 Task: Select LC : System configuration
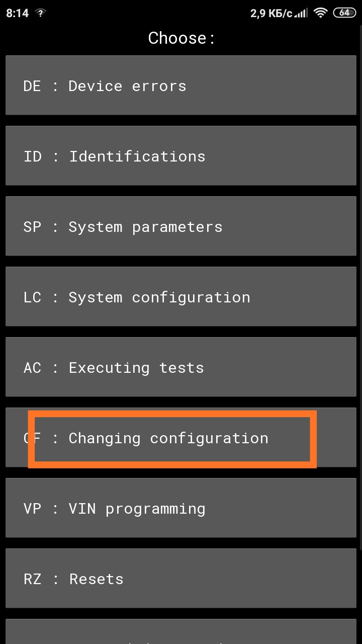[x=181, y=297]
